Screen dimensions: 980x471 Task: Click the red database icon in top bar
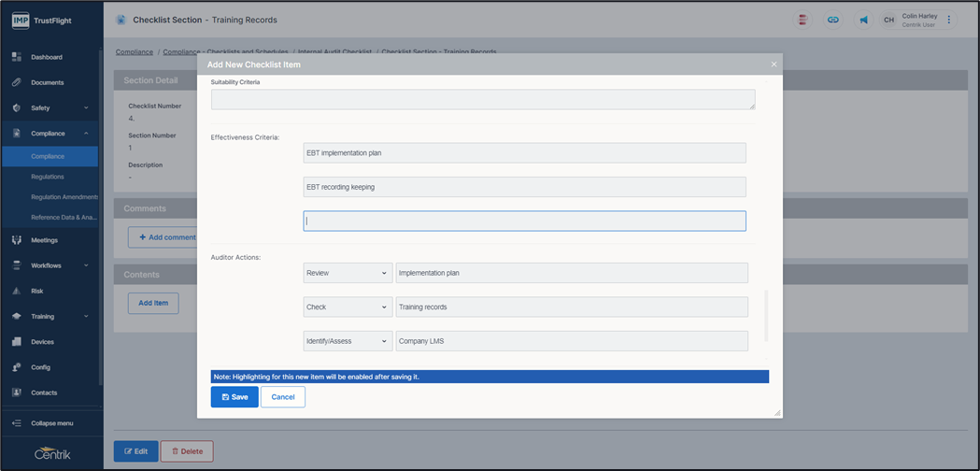(x=802, y=20)
